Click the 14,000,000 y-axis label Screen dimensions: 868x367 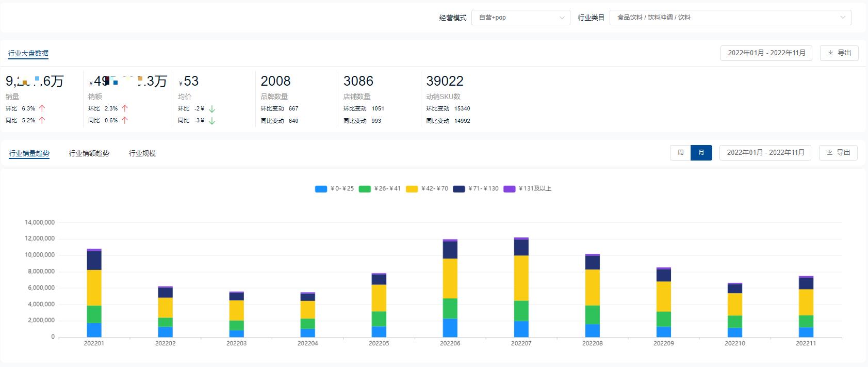coord(40,222)
